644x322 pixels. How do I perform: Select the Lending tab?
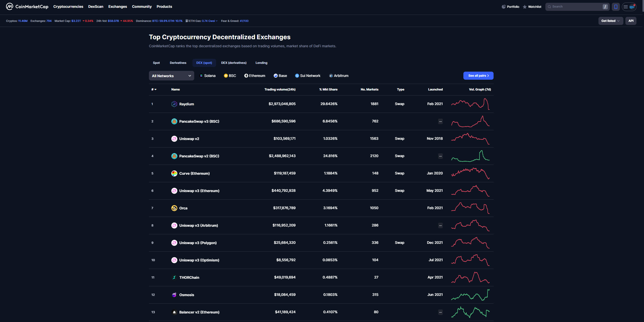pos(261,63)
